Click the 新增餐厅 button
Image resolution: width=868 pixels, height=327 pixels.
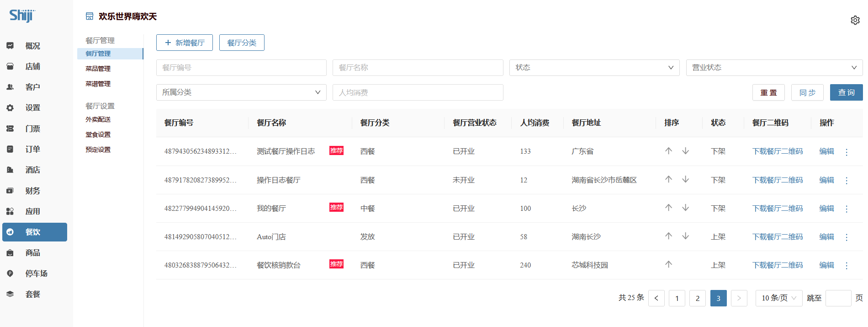pos(185,43)
